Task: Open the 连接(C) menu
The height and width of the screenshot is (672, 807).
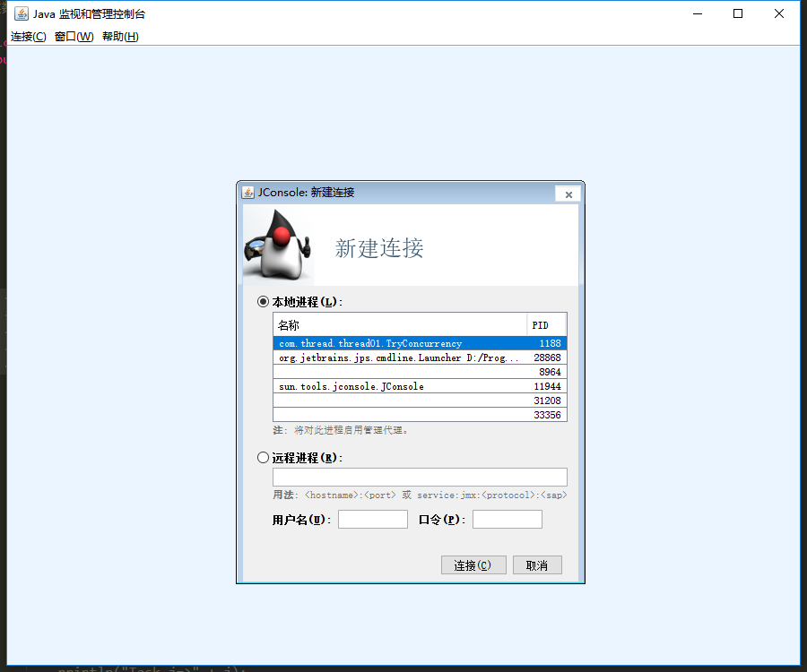Action: pos(29,37)
